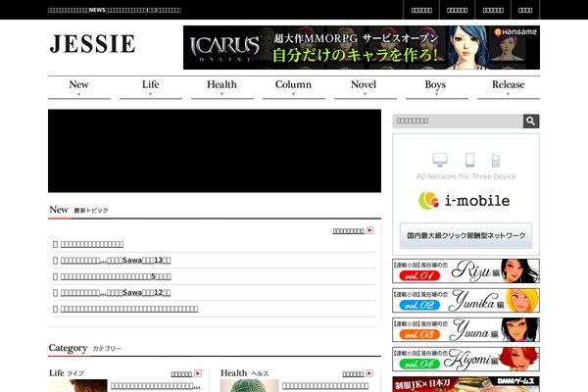
Task: Open the Health menu tab
Action: pos(222,87)
